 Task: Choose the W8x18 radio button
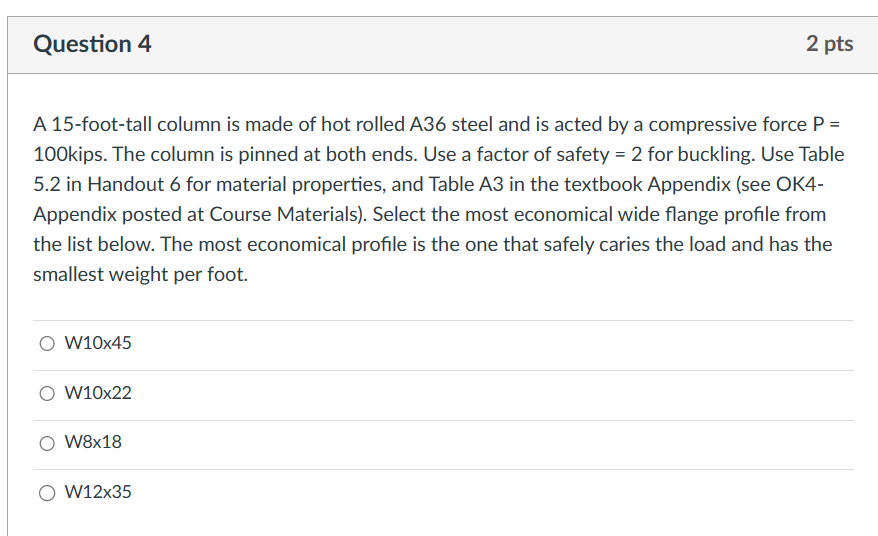(47, 442)
